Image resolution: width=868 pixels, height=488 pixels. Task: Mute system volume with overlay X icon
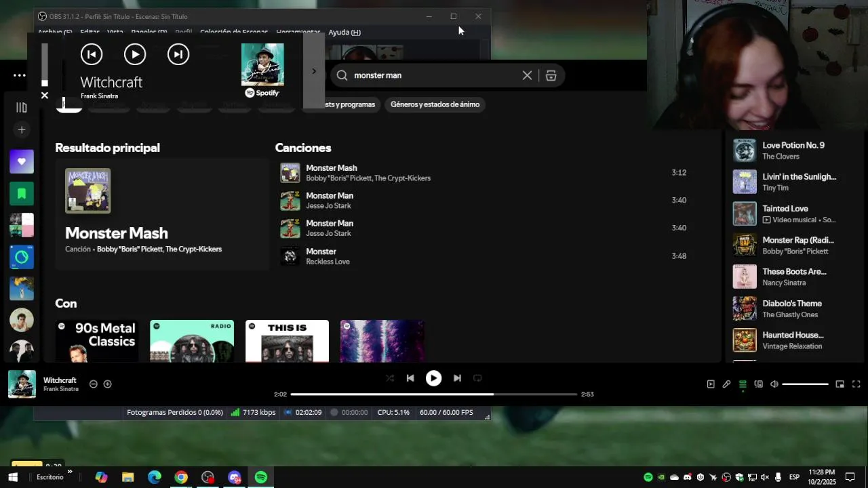[45, 96]
